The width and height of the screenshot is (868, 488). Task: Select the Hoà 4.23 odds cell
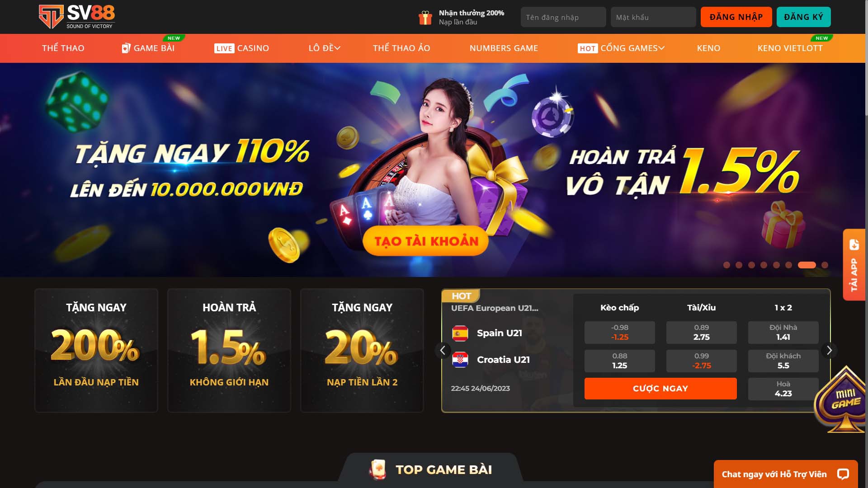(x=783, y=389)
